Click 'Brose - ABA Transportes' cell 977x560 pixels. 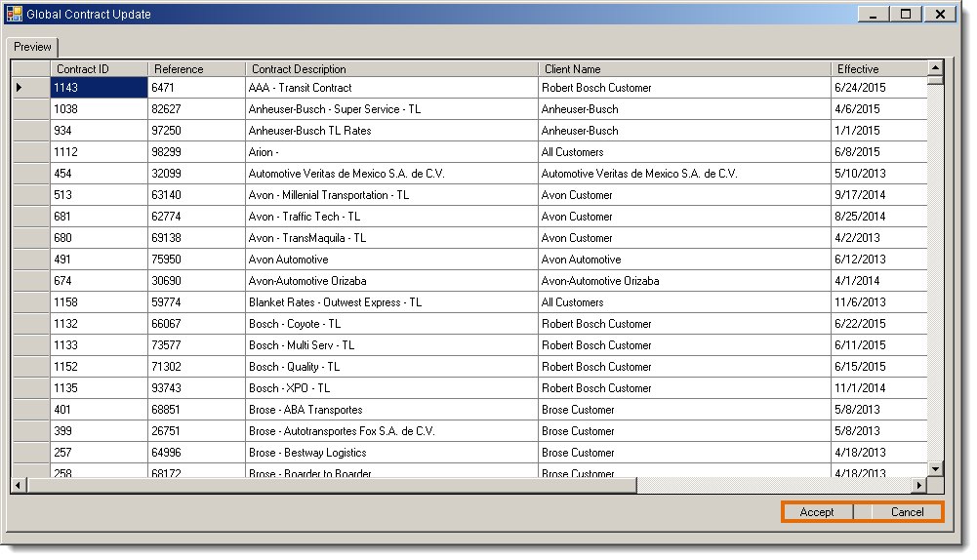pos(392,410)
